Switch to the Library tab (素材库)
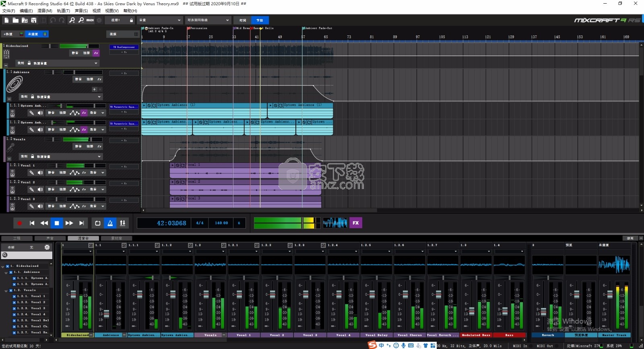This screenshot has width=644, height=349. point(116,238)
